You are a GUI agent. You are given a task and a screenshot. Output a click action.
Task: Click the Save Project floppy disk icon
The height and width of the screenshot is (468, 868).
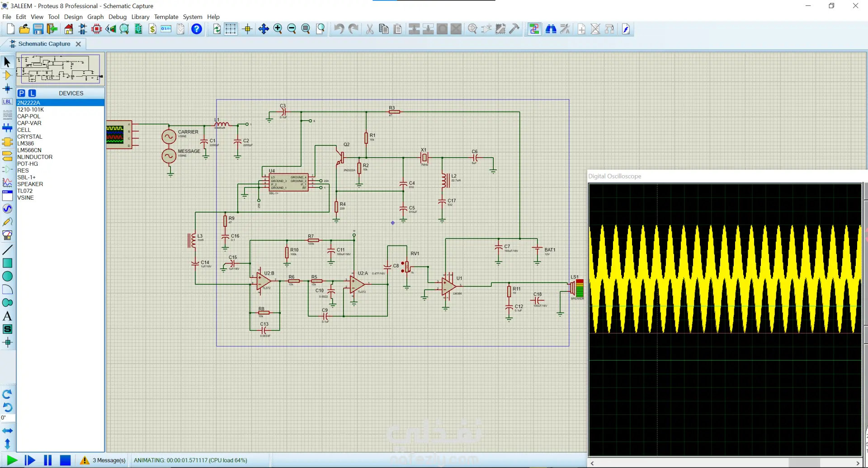(x=38, y=29)
